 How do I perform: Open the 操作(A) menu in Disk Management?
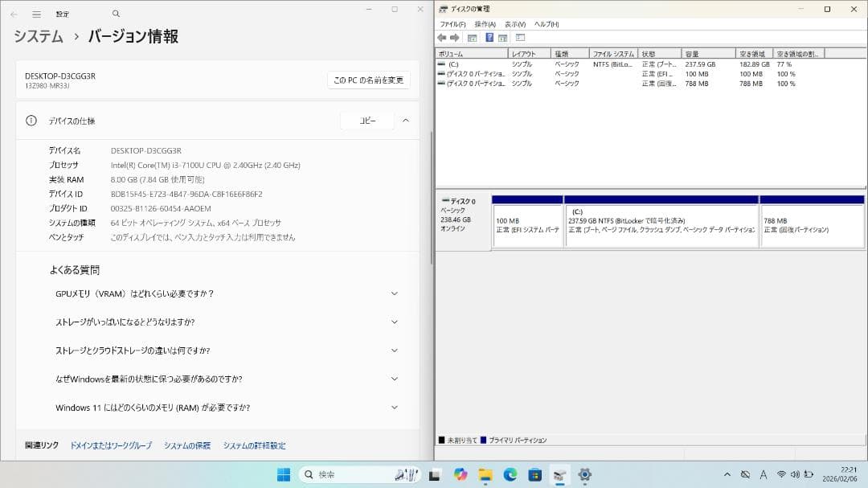(x=485, y=24)
